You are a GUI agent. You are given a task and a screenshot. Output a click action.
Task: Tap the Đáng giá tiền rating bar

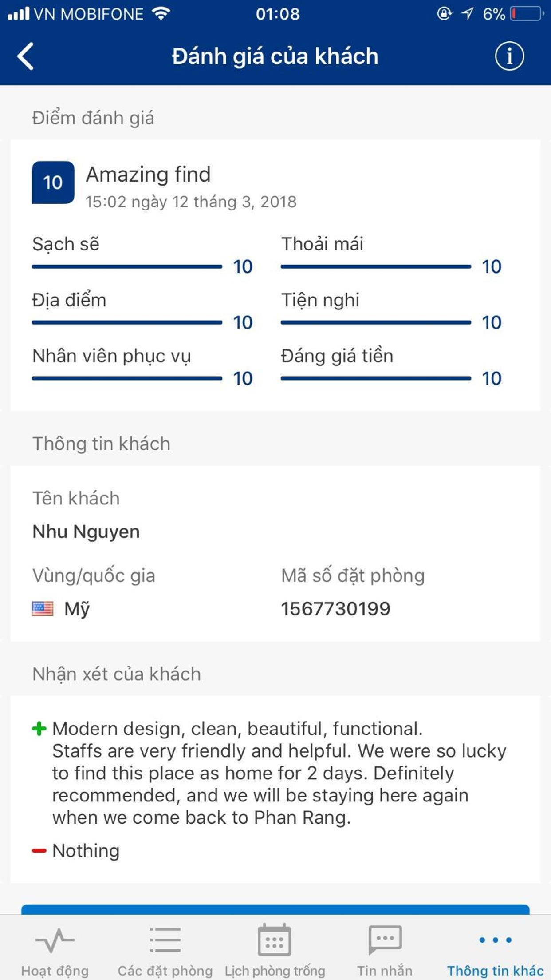tap(376, 378)
